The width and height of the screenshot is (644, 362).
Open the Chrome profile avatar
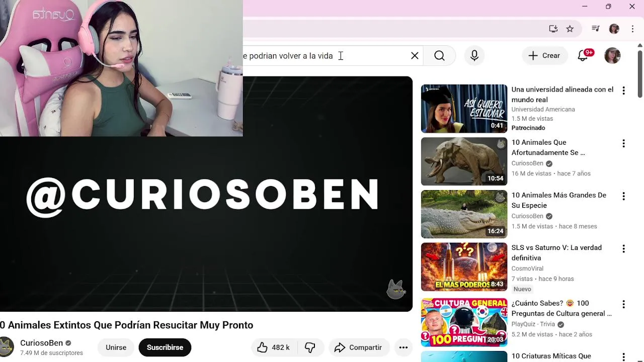614,29
